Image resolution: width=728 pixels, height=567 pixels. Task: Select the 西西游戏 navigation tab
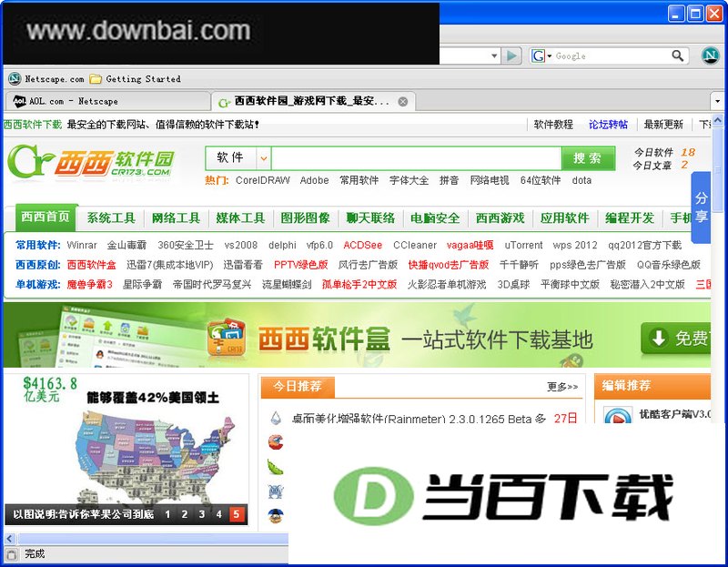[500, 218]
